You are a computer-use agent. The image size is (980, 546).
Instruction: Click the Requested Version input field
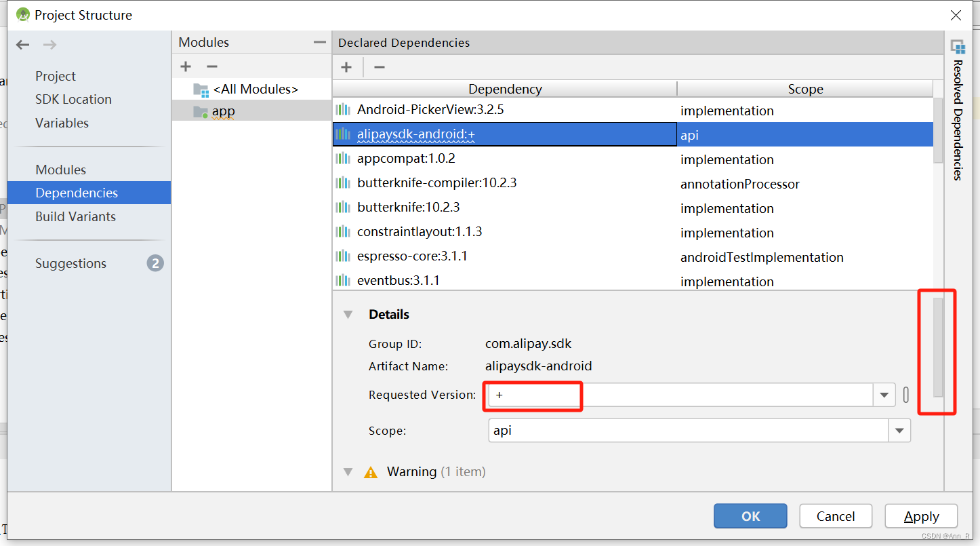[680, 395]
